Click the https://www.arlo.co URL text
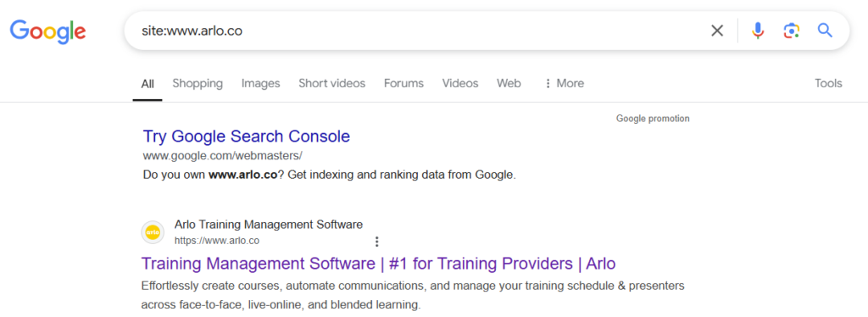The image size is (868, 317). click(217, 242)
